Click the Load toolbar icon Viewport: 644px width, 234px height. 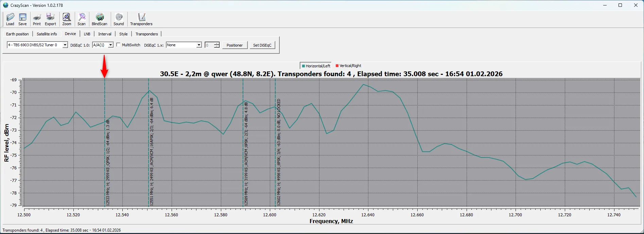(x=10, y=19)
